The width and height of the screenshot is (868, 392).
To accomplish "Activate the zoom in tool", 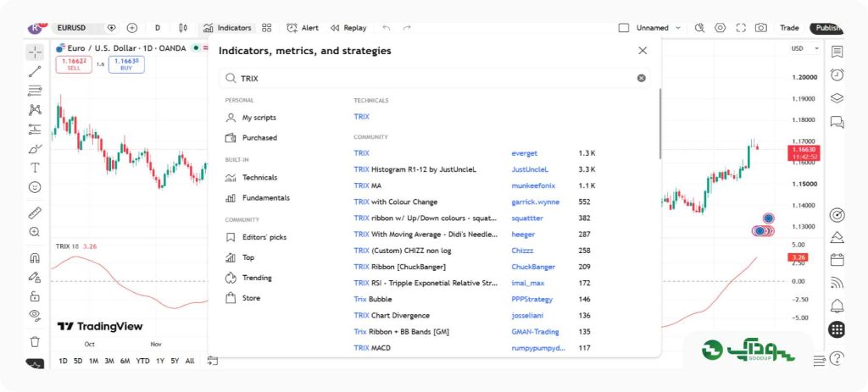I will pyautogui.click(x=35, y=232).
